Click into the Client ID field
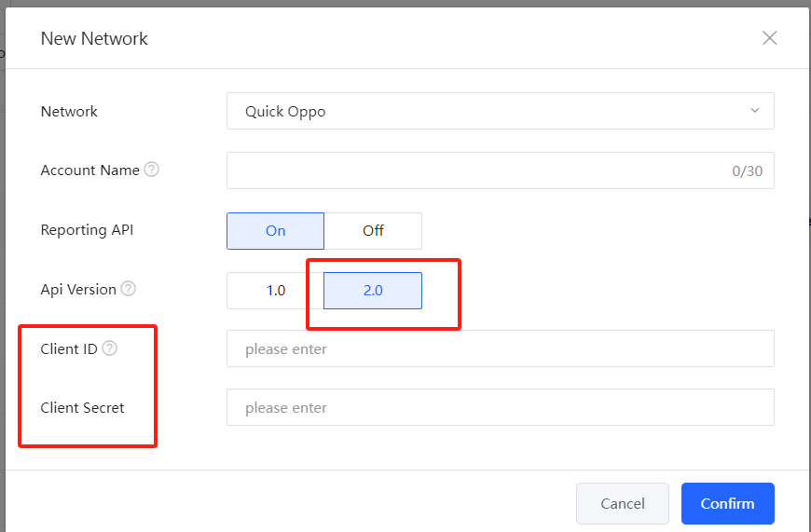Screen dimensions: 811x532 pos(500,348)
